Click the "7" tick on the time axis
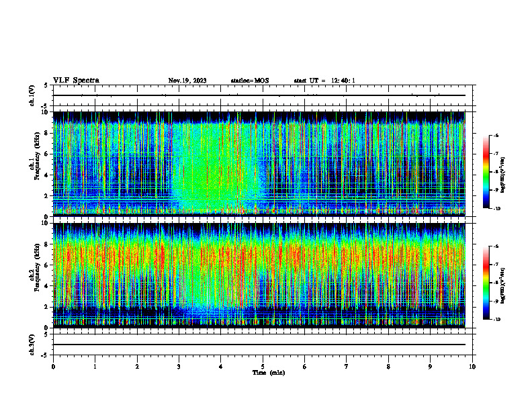Viewport: 532px width, 411px height. click(x=347, y=367)
